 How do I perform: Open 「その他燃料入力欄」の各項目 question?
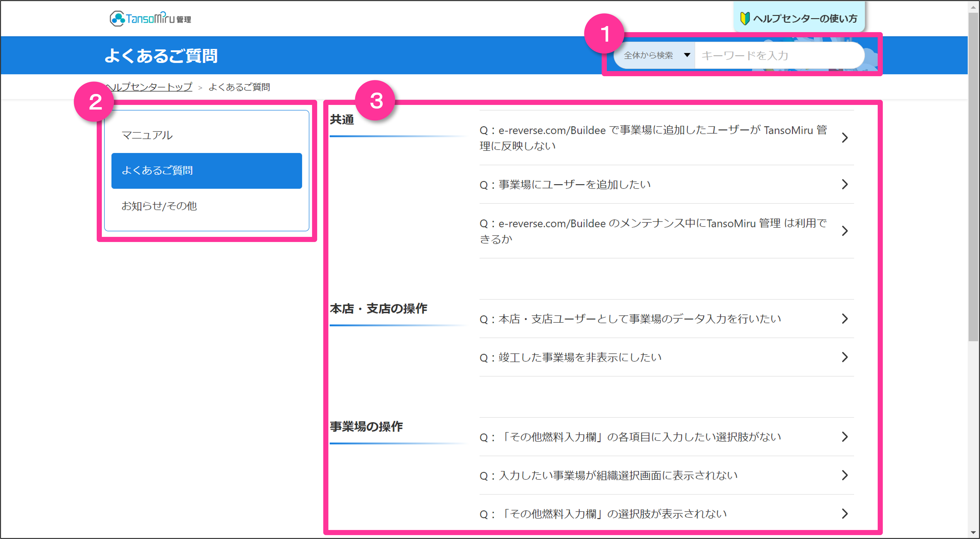click(x=630, y=437)
